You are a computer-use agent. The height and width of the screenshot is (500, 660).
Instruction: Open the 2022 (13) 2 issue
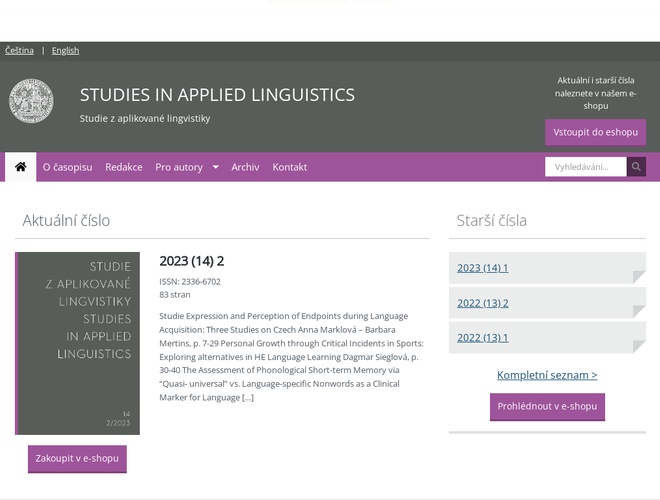pos(483,303)
